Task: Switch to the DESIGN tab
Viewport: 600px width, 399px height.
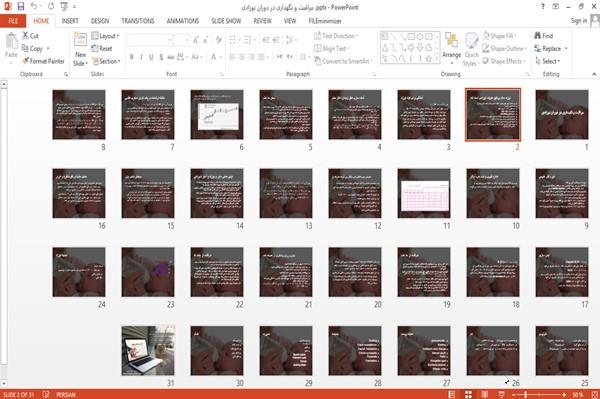Action: click(100, 21)
